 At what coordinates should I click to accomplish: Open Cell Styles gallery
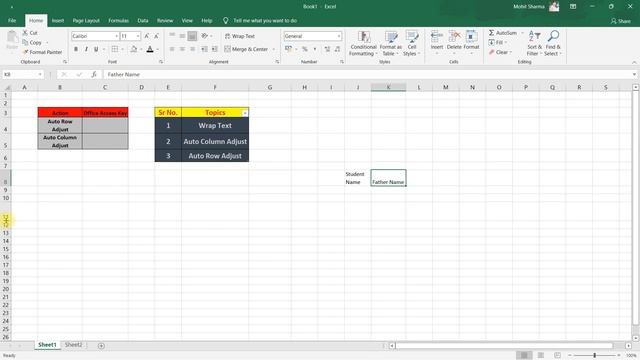[x=411, y=43]
